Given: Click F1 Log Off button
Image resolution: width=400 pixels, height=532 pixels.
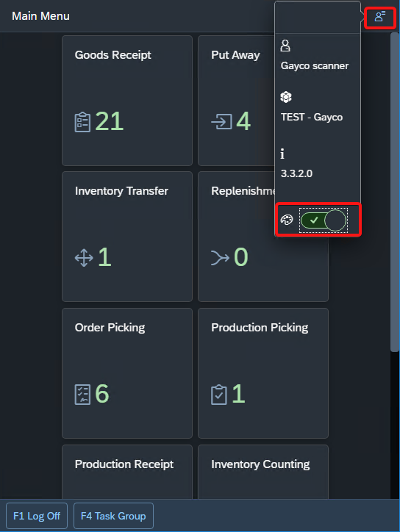Looking at the screenshot, I should tap(37, 516).
